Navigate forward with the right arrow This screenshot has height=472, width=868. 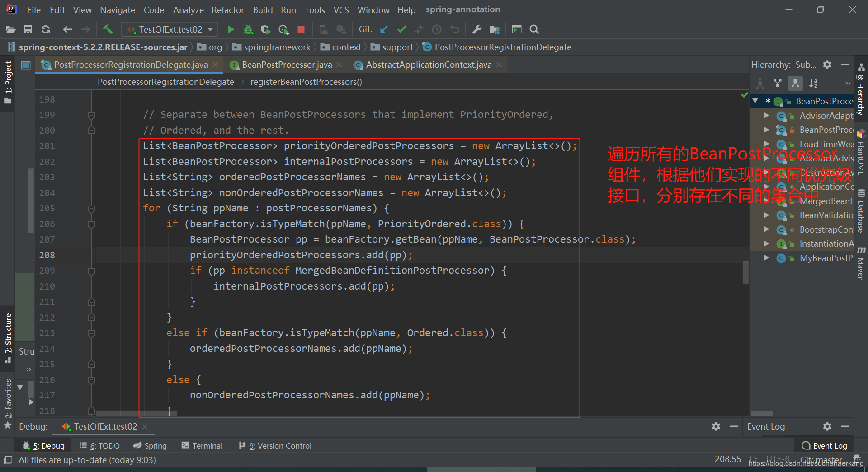[x=85, y=29]
